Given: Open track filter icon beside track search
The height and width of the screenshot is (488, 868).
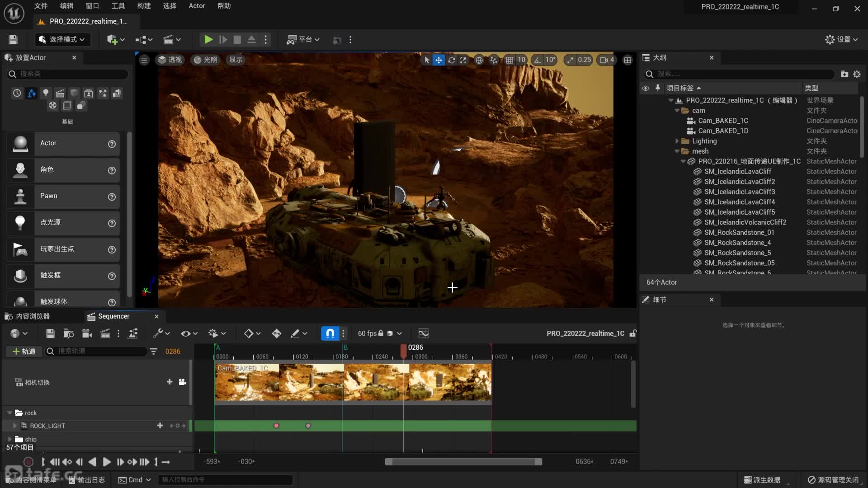Looking at the screenshot, I should (154, 351).
